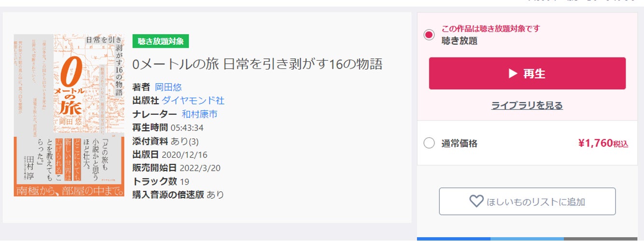Click the heart icon in the wishlist button
Screen dimensions: 644x241
pyautogui.click(x=476, y=201)
